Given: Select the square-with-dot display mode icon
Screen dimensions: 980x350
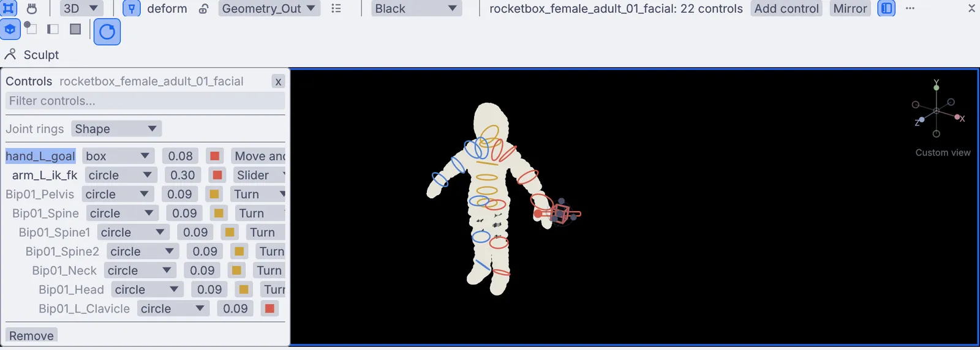Looking at the screenshot, I should [31, 29].
